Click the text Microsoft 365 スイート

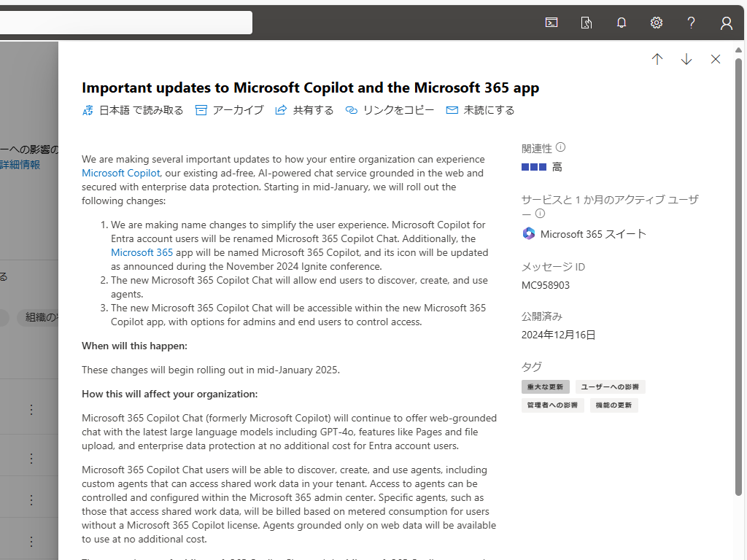[593, 234]
